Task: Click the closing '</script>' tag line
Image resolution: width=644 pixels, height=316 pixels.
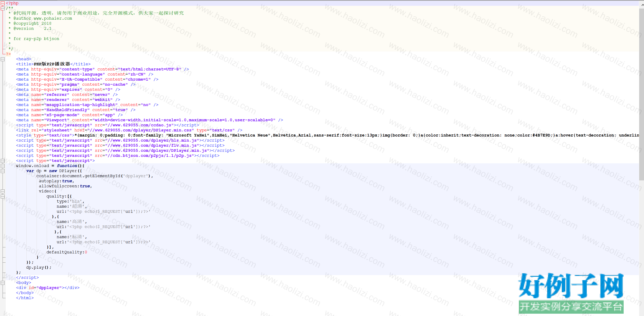Action: click(28, 278)
